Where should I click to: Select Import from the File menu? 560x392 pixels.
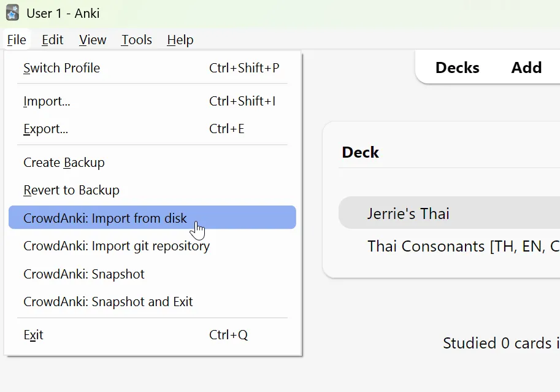pyautogui.click(x=46, y=101)
